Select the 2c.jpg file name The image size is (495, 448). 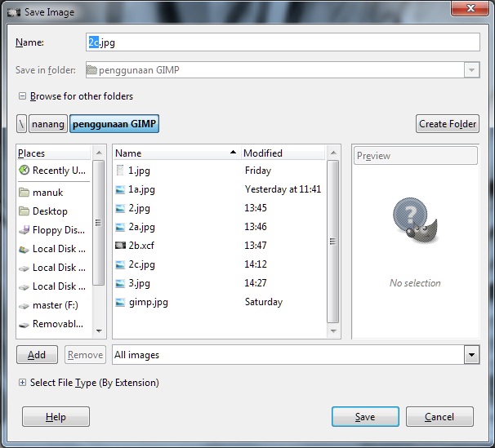pos(142,264)
